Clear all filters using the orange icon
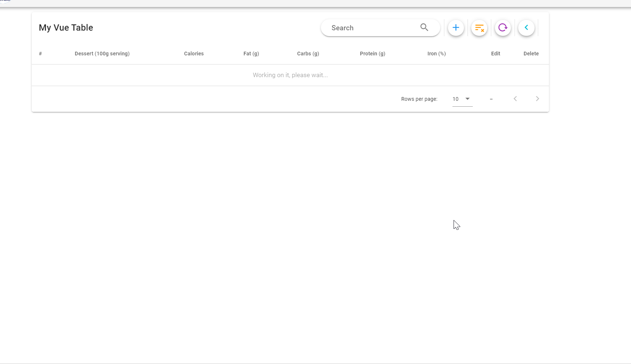The image size is (631, 364). [x=479, y=28]
